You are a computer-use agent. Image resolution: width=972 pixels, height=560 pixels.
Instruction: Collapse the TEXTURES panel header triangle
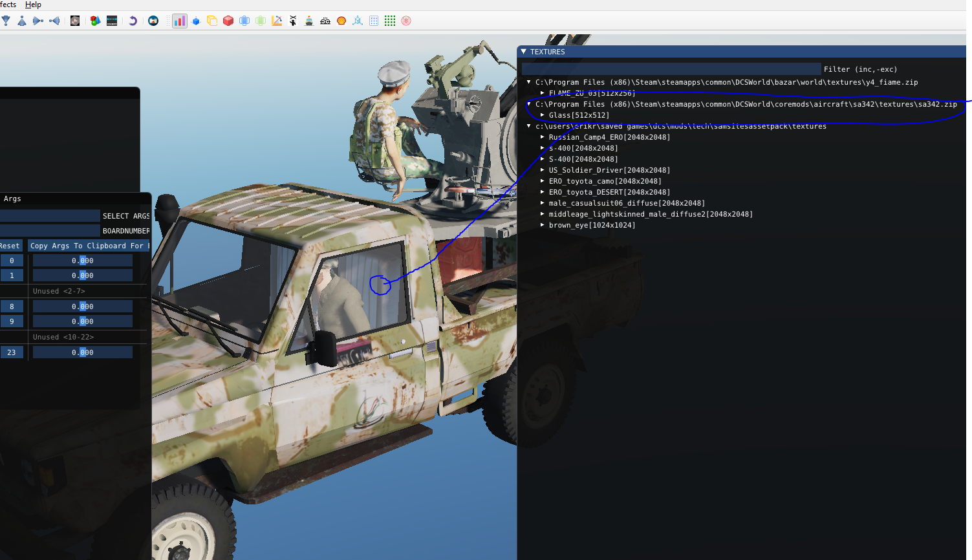coord(524,52)
